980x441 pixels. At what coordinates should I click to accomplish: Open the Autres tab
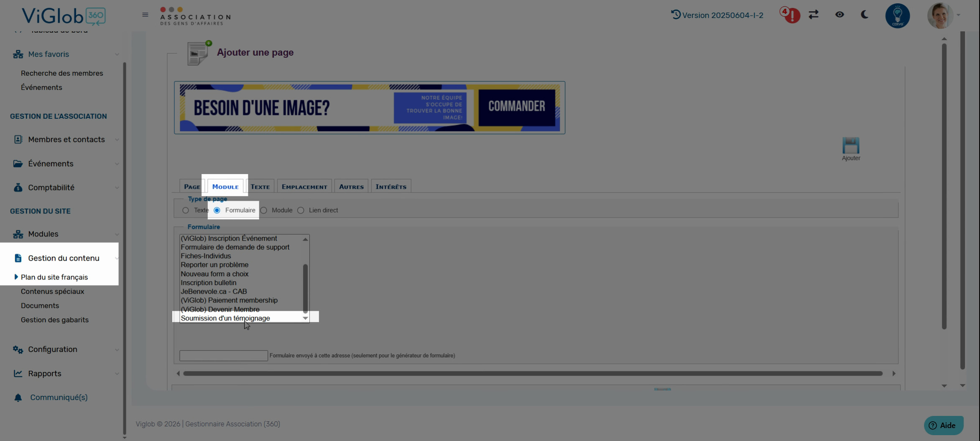(351, 187)
